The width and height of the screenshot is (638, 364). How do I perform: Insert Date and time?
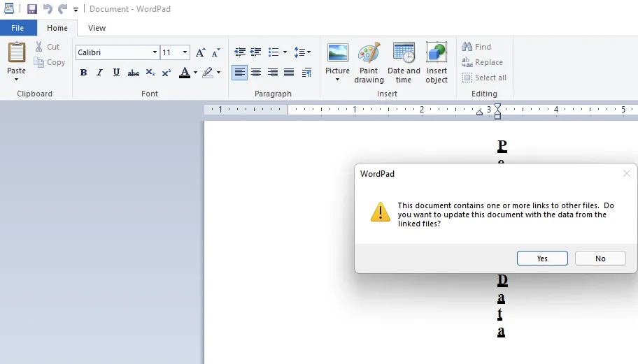point(404,61)
